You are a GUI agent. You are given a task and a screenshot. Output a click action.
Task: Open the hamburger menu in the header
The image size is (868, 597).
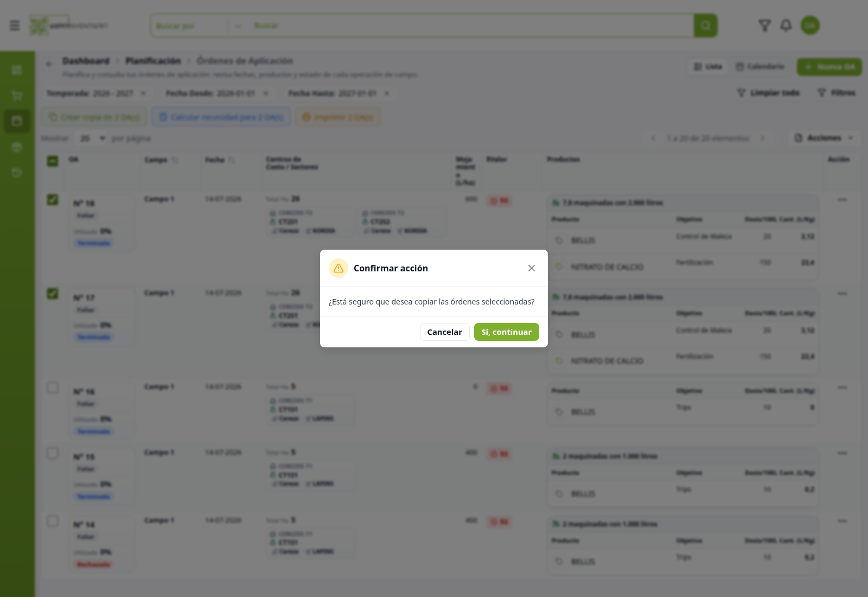pyautogui.click(x=15, y=26)
